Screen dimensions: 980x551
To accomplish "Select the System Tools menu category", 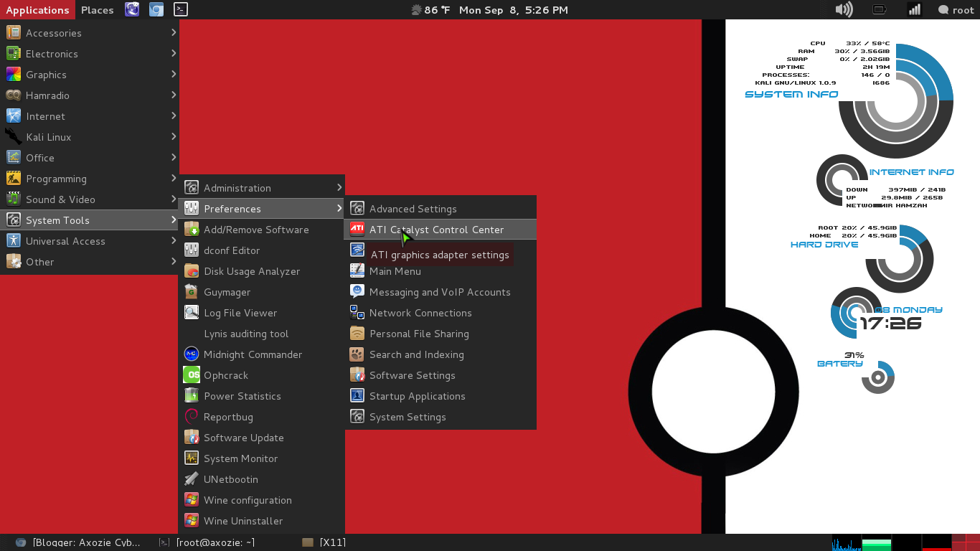I will coord(90,220).
